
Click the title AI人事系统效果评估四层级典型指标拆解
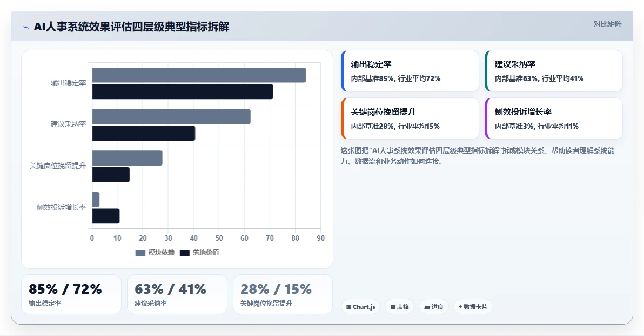pyautogui.click(x=131, y=27)
